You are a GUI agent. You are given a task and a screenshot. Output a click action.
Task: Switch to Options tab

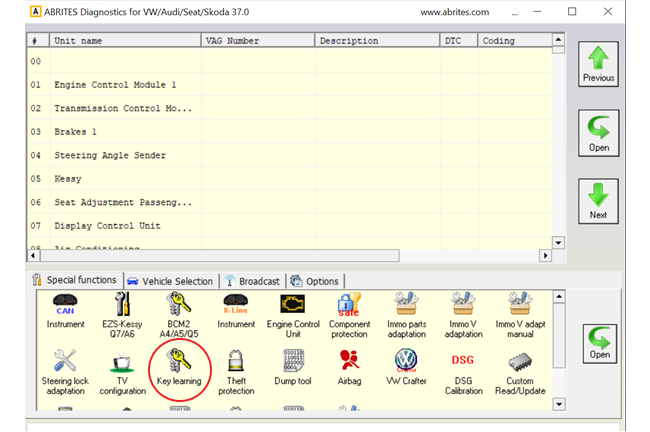(x=315, y=282)
